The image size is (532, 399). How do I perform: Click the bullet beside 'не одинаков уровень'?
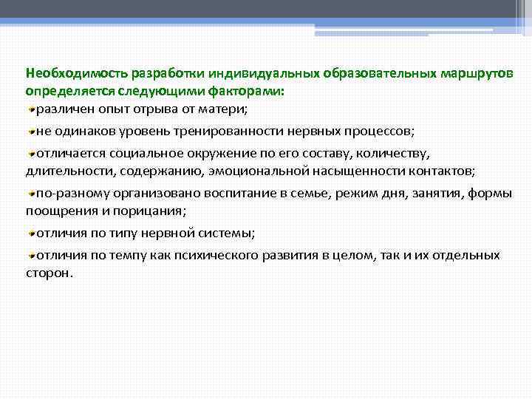[x=32, y=132]
